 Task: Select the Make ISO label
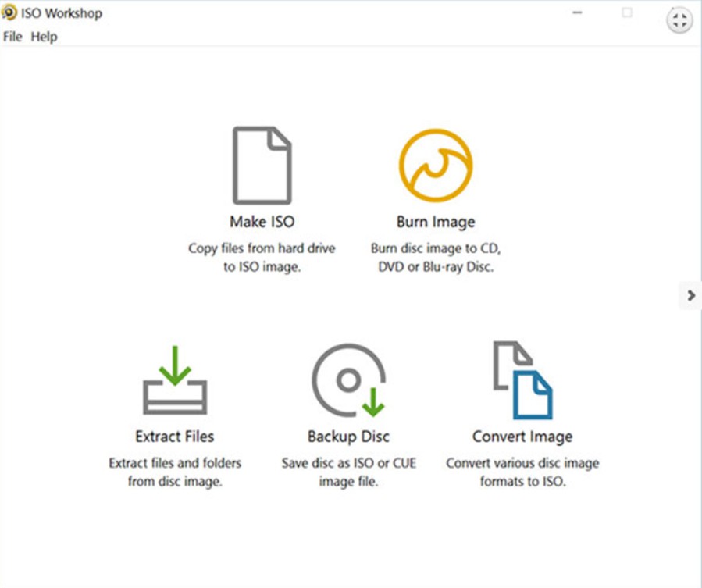point(262,222)
